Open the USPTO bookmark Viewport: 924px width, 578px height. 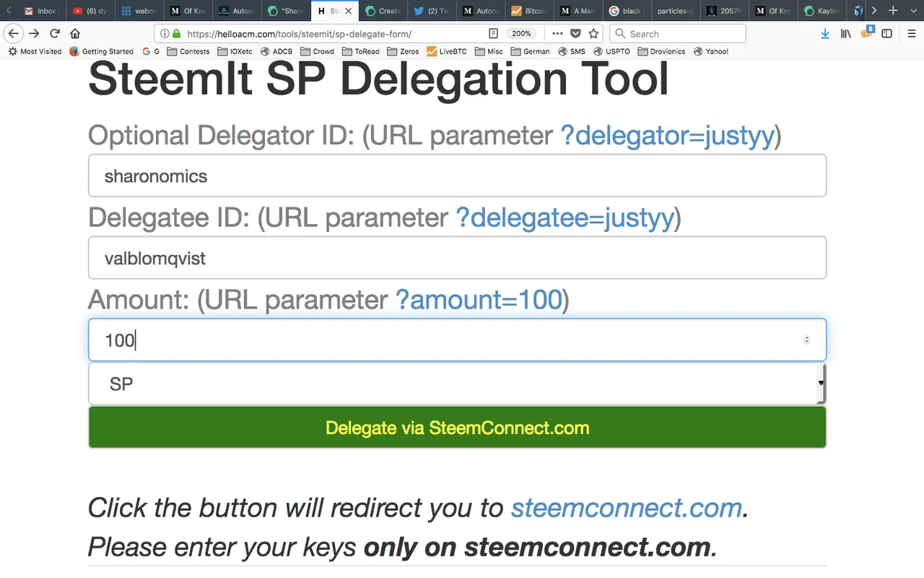(612, 51)
